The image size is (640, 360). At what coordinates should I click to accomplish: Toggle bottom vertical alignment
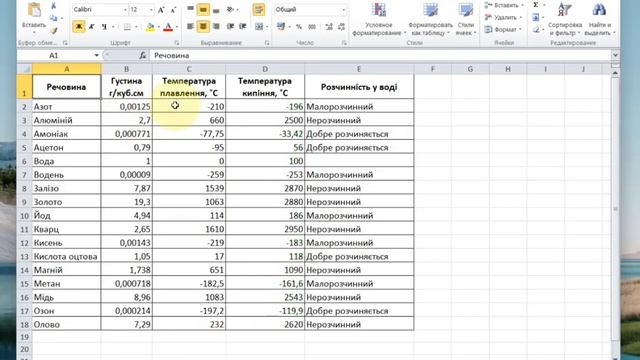click(x=216, y=10)
